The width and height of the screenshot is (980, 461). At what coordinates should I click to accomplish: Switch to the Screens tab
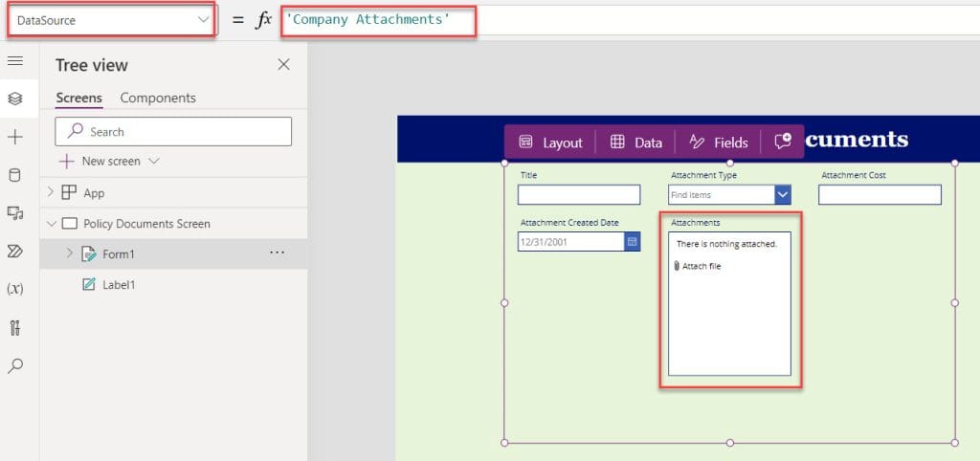click(x=78, y=99)
